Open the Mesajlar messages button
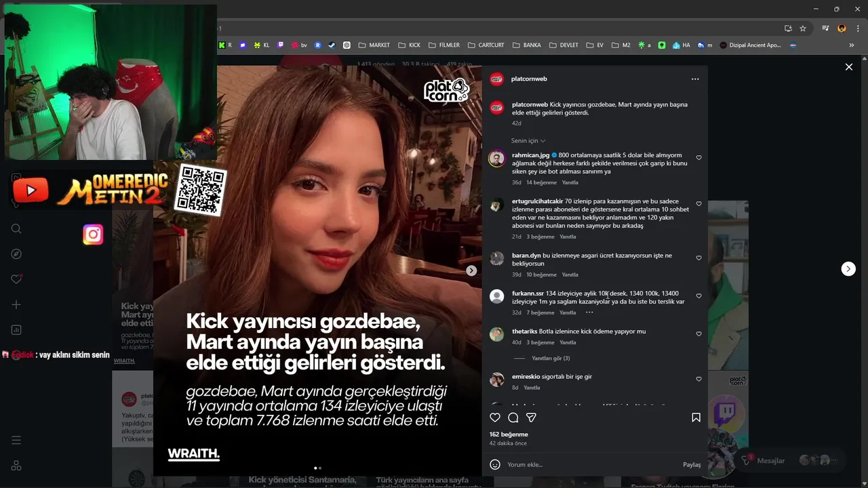The image size is (868, 488). pos(791,461)
